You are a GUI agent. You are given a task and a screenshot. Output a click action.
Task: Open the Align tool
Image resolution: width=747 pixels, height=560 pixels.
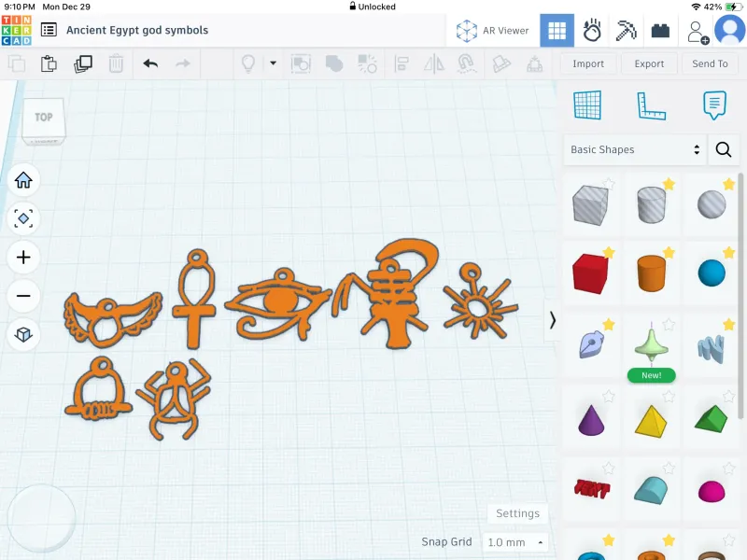coord(402,63)
